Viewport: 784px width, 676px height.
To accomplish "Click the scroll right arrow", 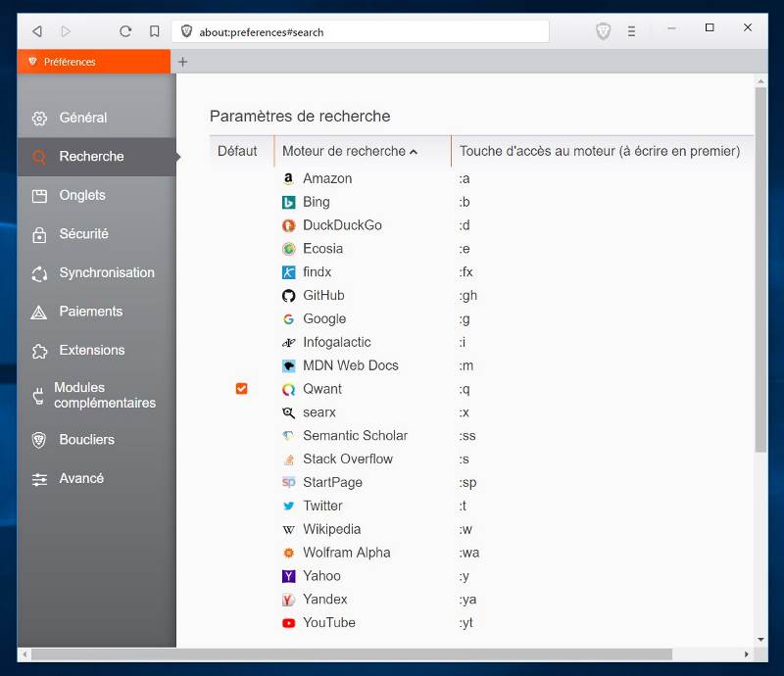I will (x=747, y=654).
